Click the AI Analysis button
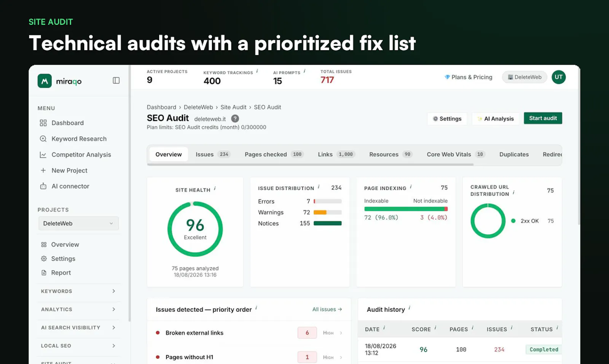609x364 pixels. coord(496,119)
